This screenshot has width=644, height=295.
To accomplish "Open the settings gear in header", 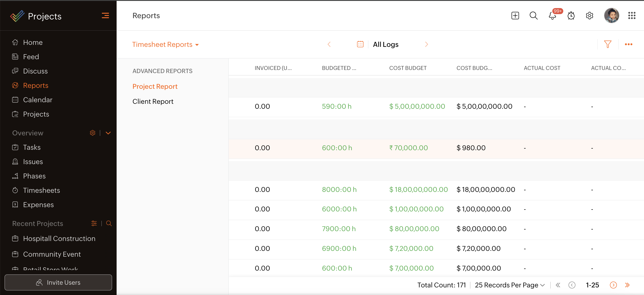I will (x=589, y=15).
